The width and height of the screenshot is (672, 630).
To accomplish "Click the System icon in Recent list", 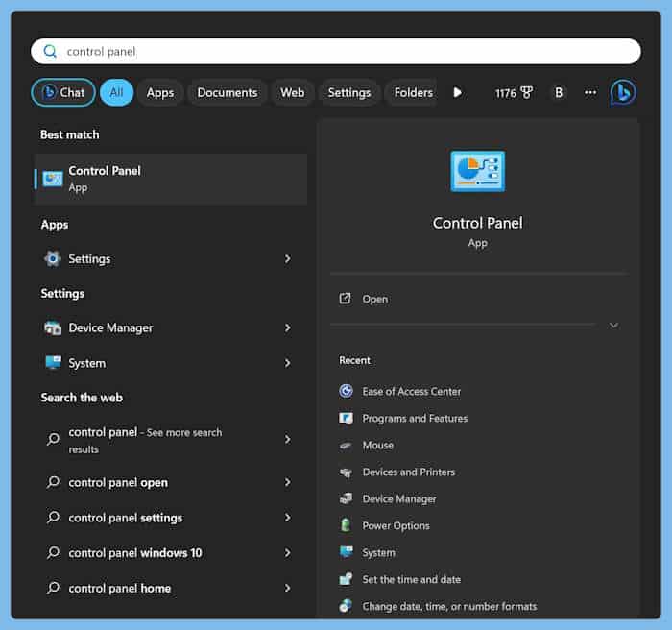I will pos(346,552).
